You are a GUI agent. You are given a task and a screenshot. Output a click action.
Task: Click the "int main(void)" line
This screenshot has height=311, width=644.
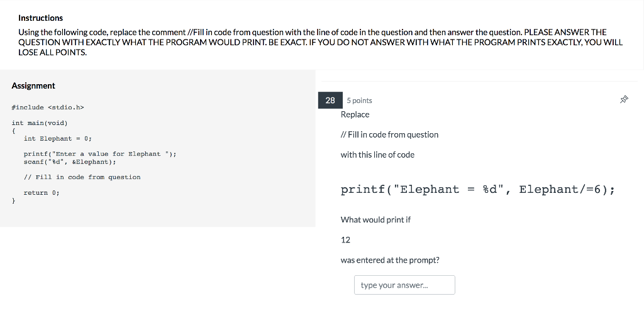click(x=40, y=123)
